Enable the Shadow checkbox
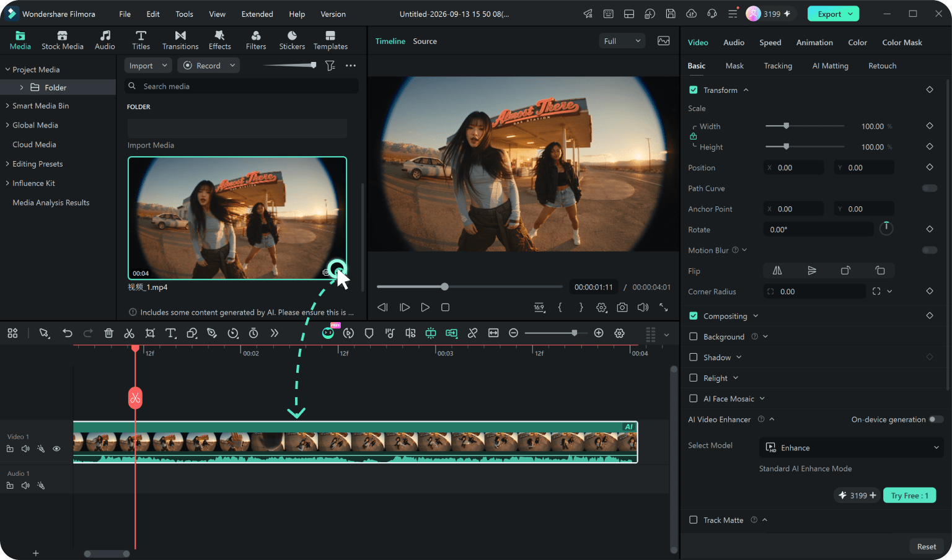Viewport: 952px width, 560px height. click(694, 357)
